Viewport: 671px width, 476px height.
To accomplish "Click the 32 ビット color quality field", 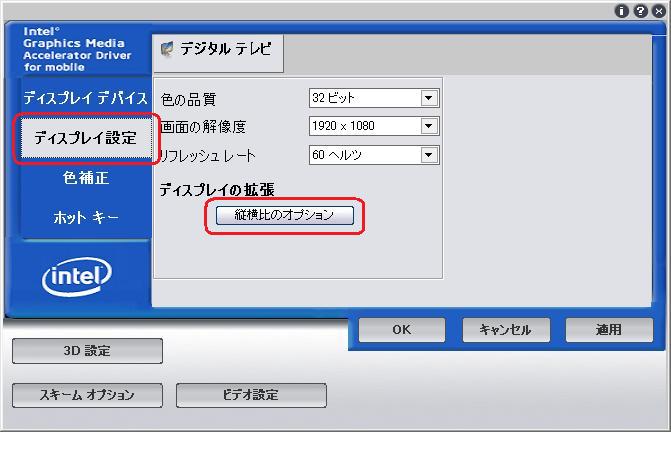I will 374,98.
